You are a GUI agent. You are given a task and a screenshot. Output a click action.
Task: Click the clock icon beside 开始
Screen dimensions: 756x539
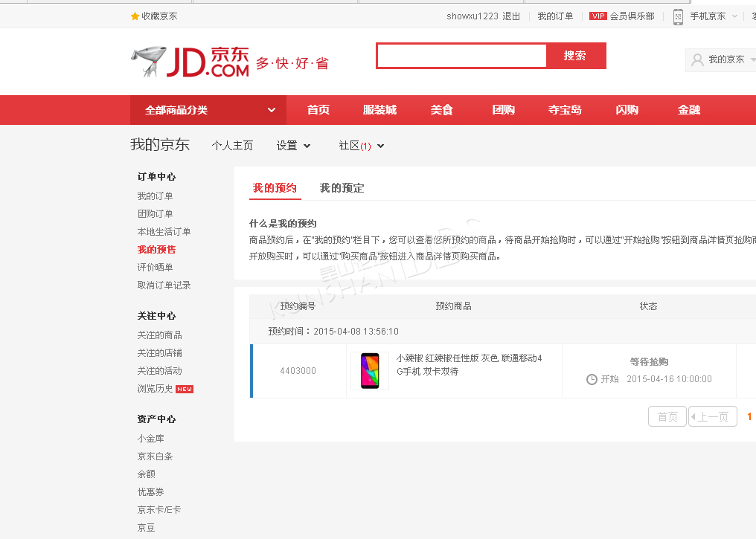592,380
